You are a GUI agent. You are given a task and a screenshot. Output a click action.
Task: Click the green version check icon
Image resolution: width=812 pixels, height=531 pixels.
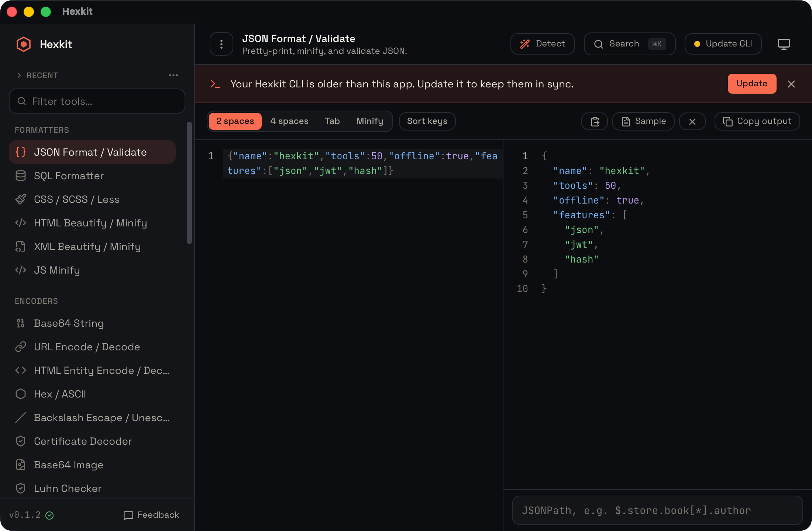click(49, 516)
